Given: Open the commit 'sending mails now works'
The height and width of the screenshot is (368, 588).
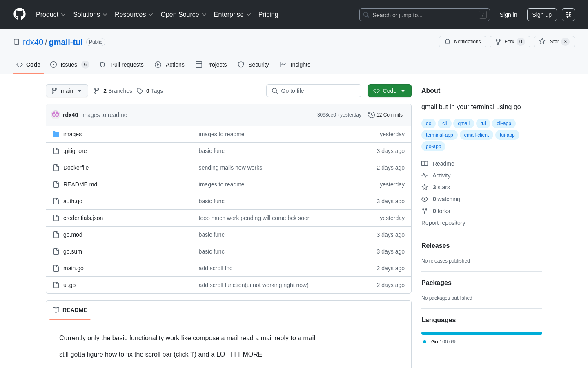Looking at the screenshot, I should point(230,168).
